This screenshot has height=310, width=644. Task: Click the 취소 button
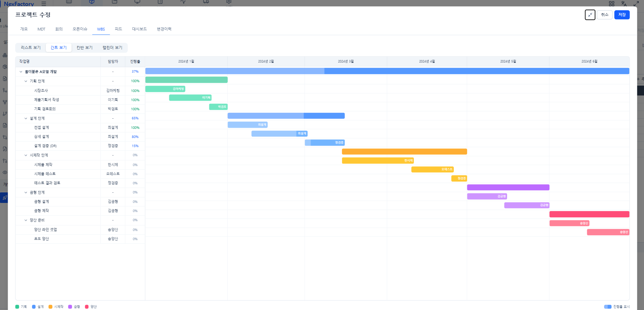[x=605, y=15]
